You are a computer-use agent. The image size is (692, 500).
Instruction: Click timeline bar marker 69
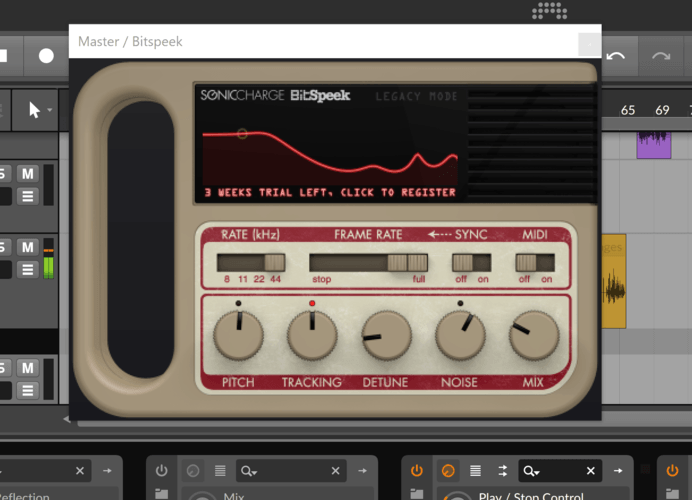click(x=662, y=110)
